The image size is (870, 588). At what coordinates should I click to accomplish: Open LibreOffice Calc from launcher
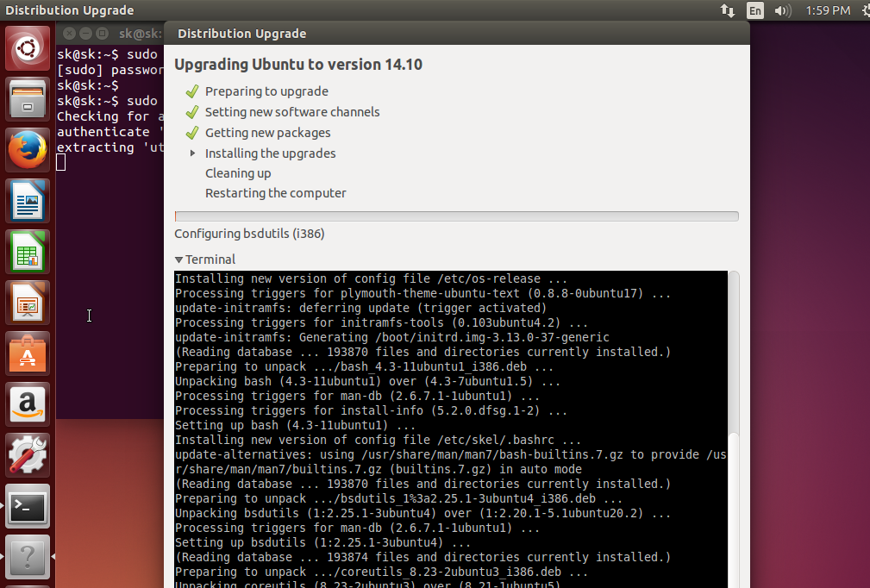point(28,252)
